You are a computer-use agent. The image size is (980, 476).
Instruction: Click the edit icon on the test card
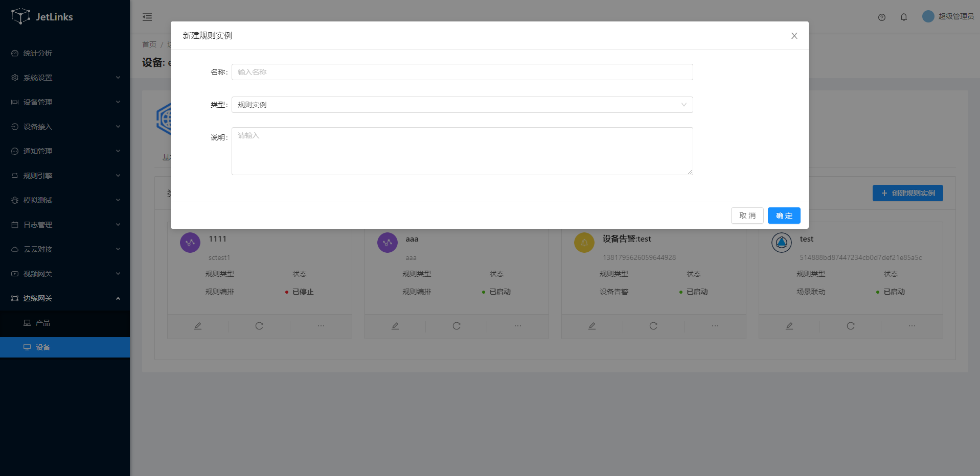pos(789,326)
